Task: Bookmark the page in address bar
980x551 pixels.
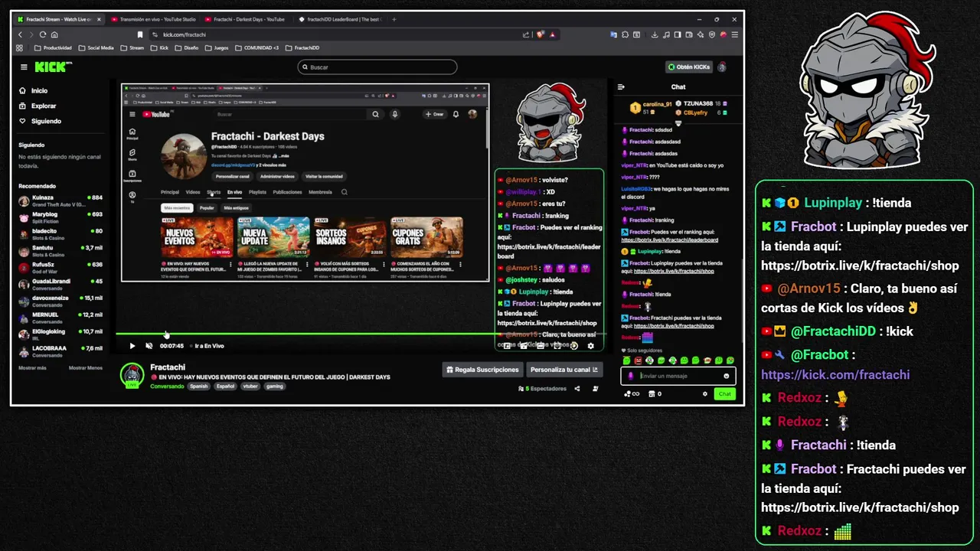Action: tap(140, 34)
